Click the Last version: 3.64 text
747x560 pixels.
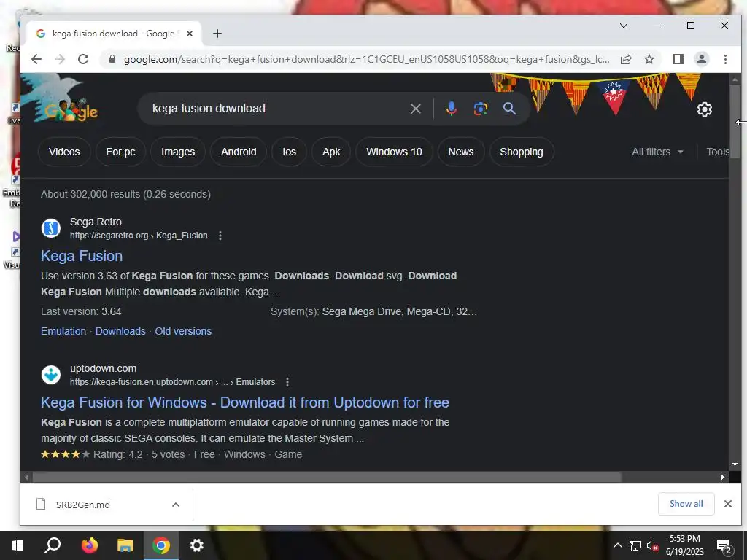coord(81,312)
